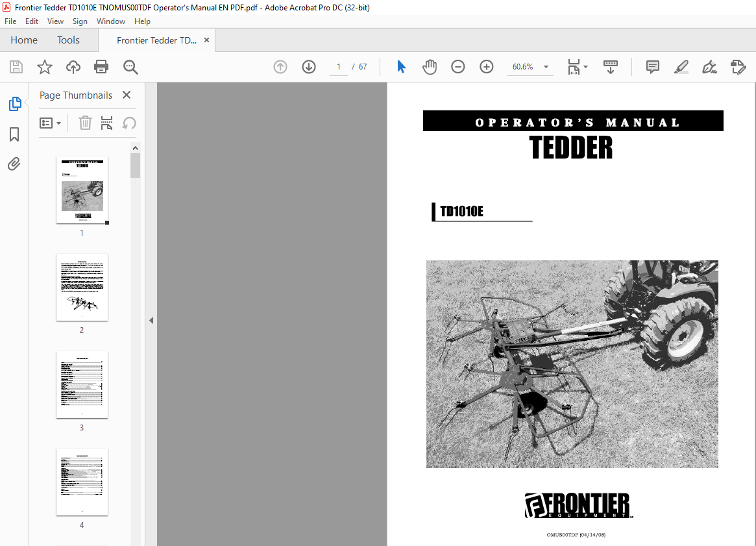Click the OMUS00TDF (04/14/08) footer text
Viewport: 756px width, 546px height.
click(x=576, y=534)
